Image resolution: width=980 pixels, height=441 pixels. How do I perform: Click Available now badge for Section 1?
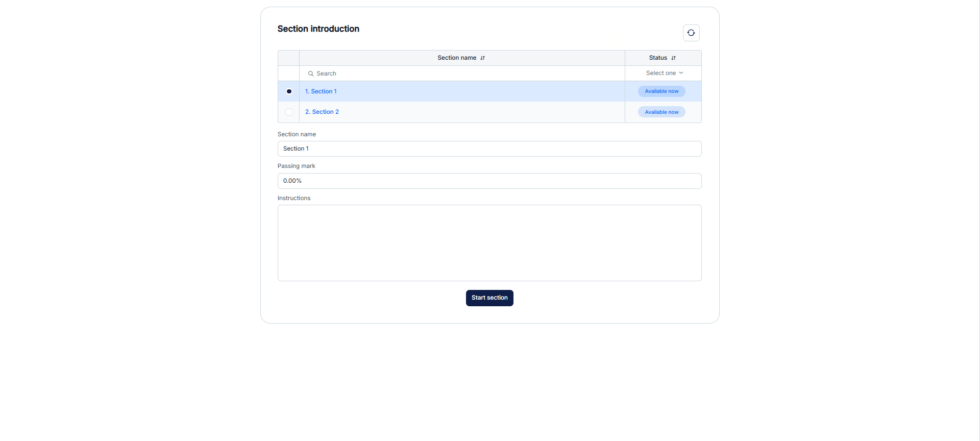661,91
